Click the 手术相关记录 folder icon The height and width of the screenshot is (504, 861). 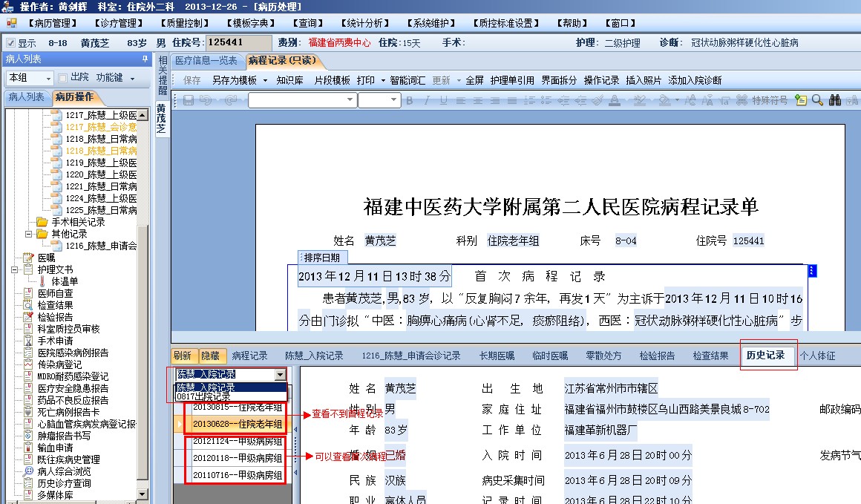tap(42, 222)
